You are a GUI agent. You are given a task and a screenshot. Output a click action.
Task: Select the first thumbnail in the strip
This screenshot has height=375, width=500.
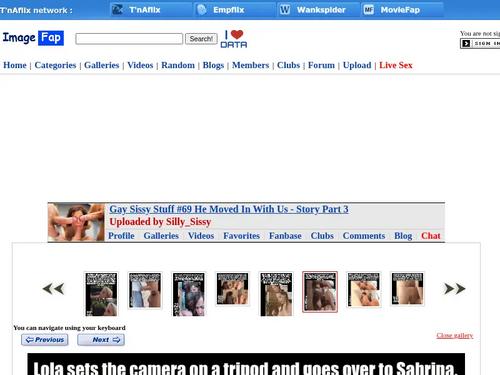[101, 294]
